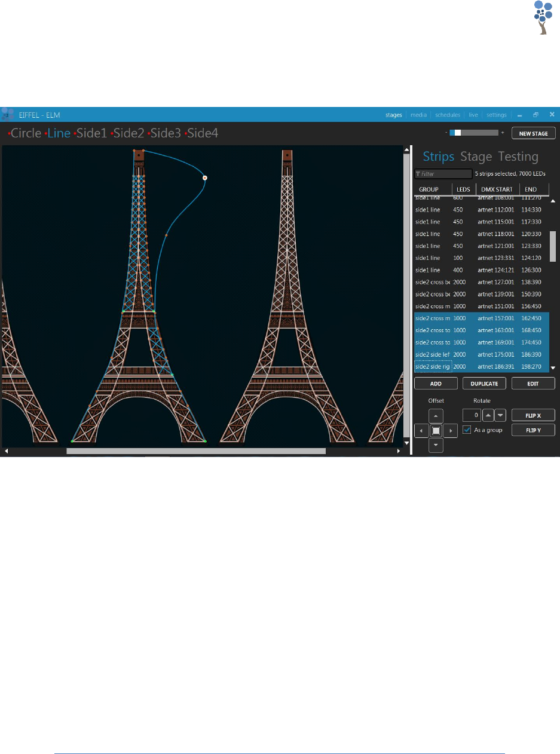The width and height of the screenshot is (560, 754).
Task: Sort list by LEDS column header
Action: point(463,189)
